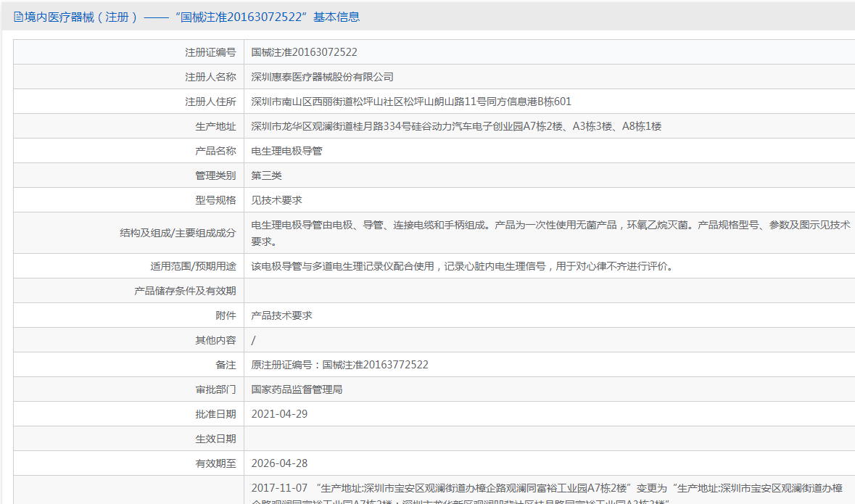Select the '注册证编号' label cell
The height and width of the screenshot is (504, 855).
coord(128,52)
